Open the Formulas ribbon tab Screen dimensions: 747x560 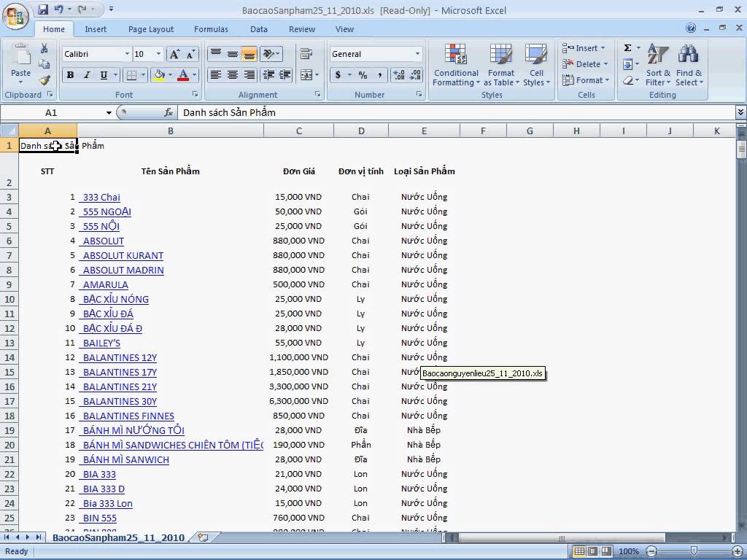pyautogui.click(x=211, y=29)
